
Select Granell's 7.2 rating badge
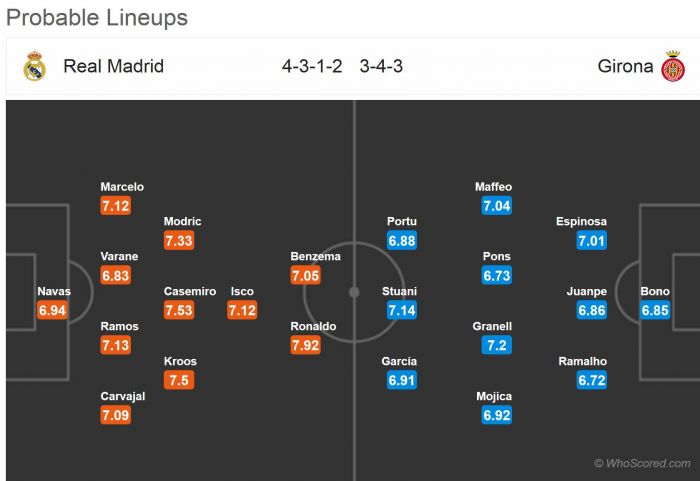tap(497, 345)
